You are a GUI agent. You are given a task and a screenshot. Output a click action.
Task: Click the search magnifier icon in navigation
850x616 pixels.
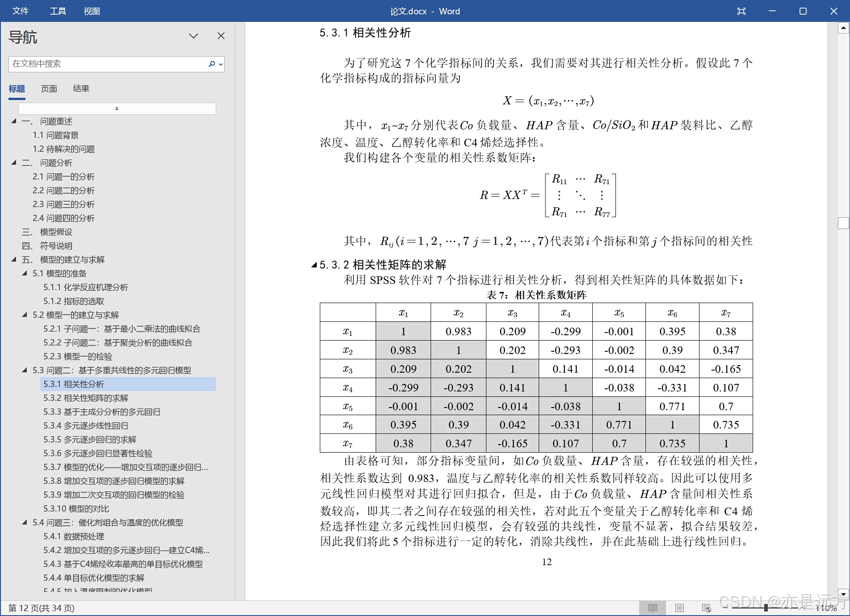coord(212,64)
